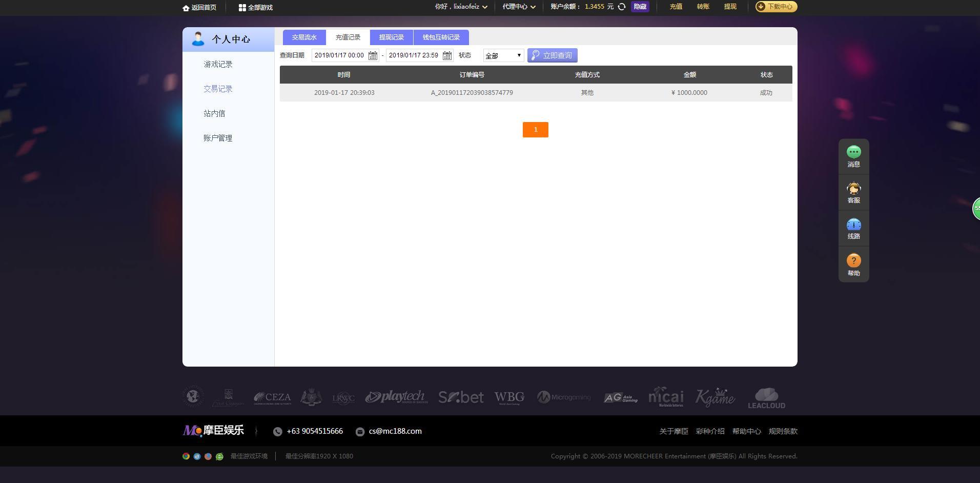
Task: Open calendar for the end date
Action: (x=447, y=55)
